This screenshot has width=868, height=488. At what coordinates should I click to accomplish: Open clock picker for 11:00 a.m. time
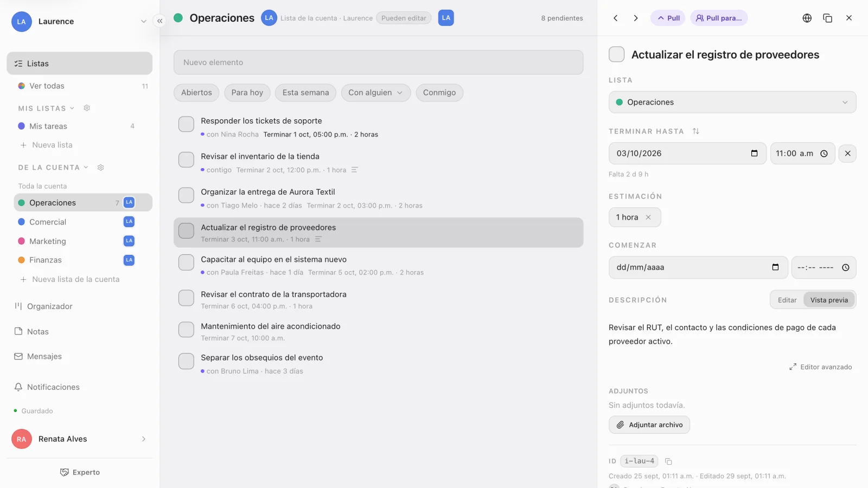coord(824,153)
